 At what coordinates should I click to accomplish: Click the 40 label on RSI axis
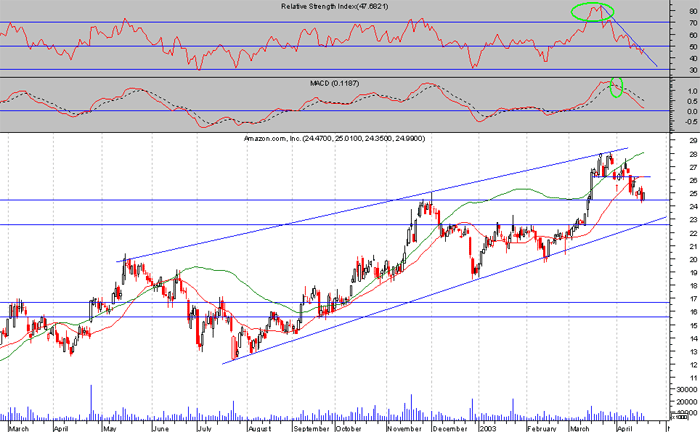point(693,58)
